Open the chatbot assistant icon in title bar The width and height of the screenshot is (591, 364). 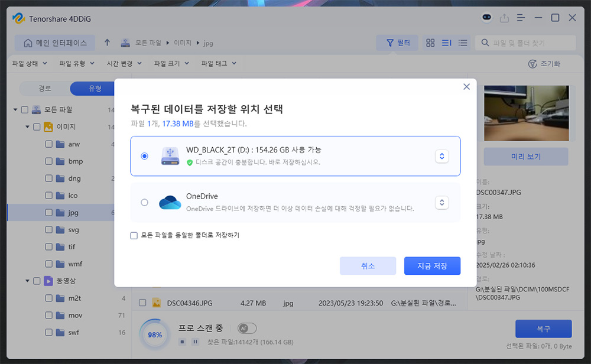point(486,17)
